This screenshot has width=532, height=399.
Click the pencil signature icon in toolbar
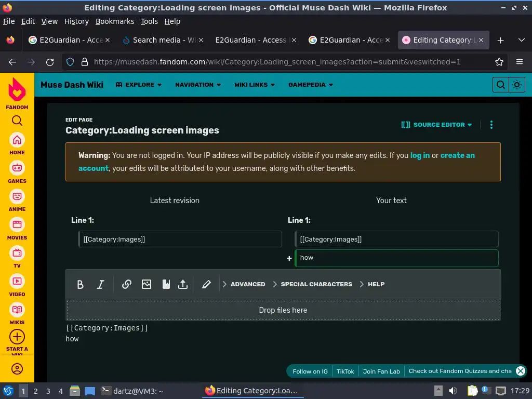pyautogui.click(x=206, y=284)
